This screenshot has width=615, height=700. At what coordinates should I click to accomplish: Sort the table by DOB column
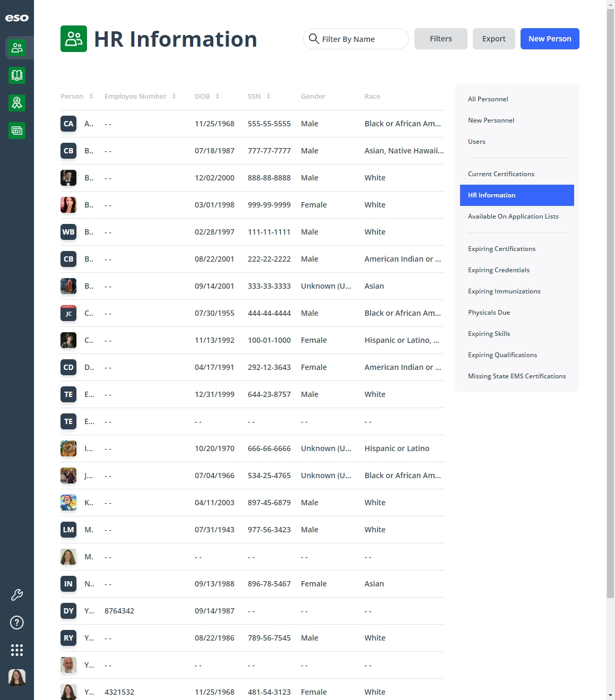tap(218, 96)
